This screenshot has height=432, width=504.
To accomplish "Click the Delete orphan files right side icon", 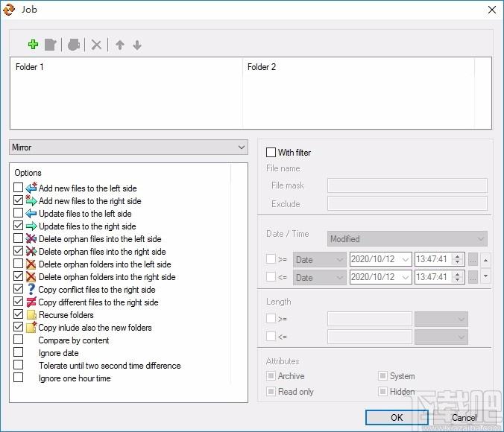I will [x=31, y=251].
